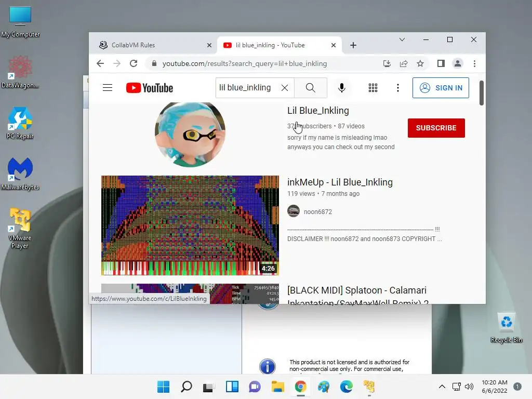The height and width of the screenshot is (399, 532).
Task: Reload the YouTube page
Action: tap(134, 63)
